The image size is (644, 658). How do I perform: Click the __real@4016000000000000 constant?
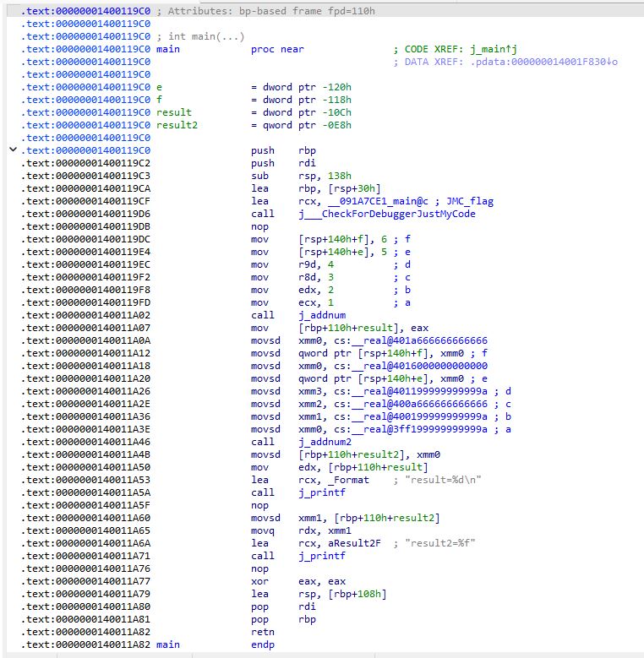(420, 366)
